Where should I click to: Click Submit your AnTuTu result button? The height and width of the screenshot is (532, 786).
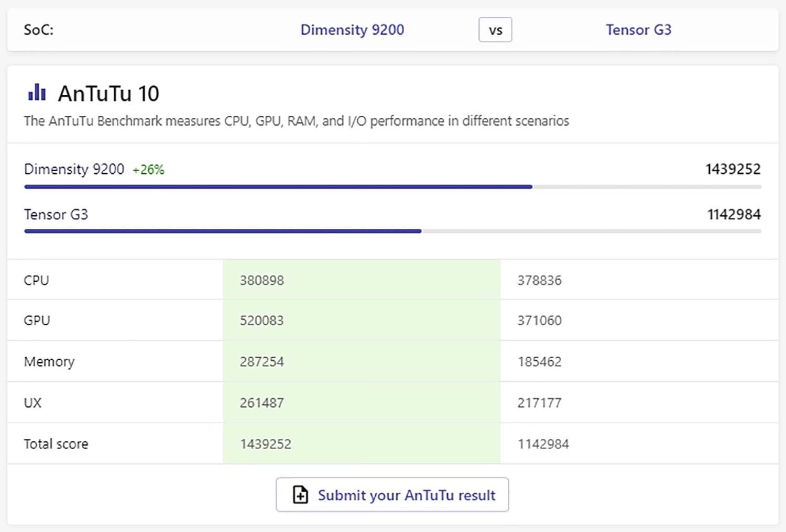pos(392,494)
